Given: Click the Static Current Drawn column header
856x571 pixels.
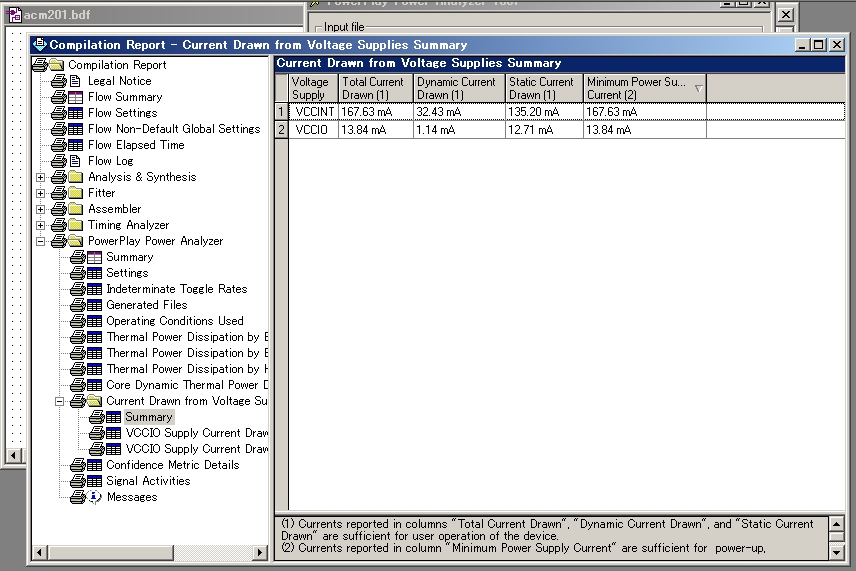Looking at the screenshot, I should coord(543,88).
